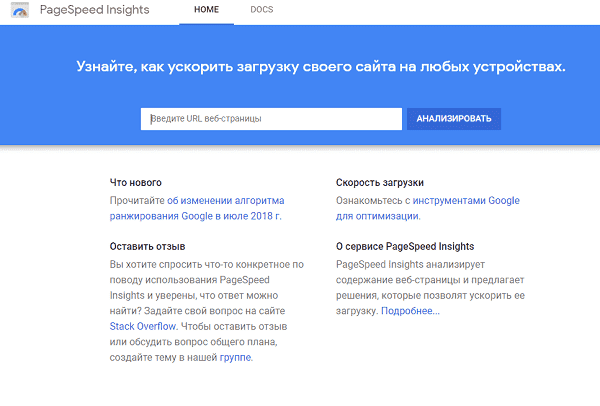
Task: Open the HOME tab
Action: pos(206,10)
